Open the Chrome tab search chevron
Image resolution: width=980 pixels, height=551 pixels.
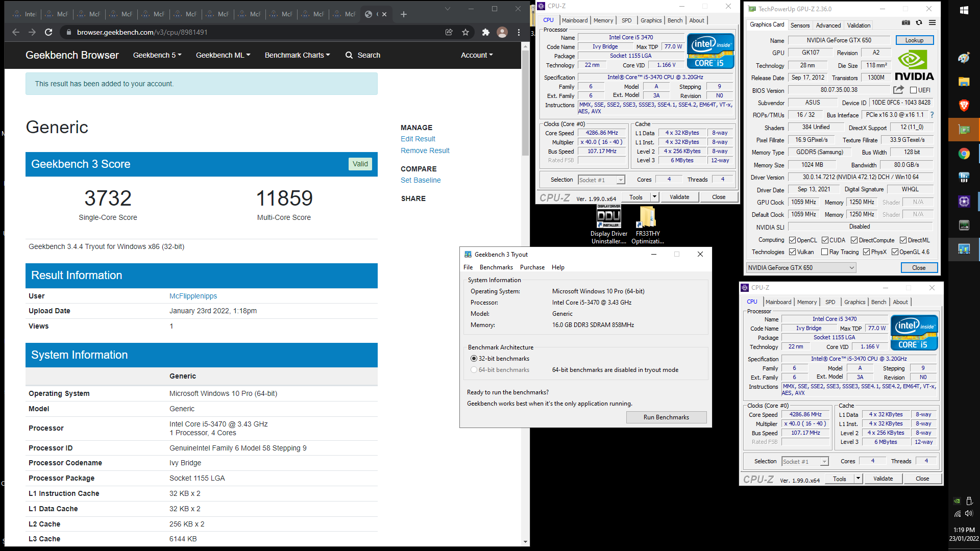tap(447, 9)
